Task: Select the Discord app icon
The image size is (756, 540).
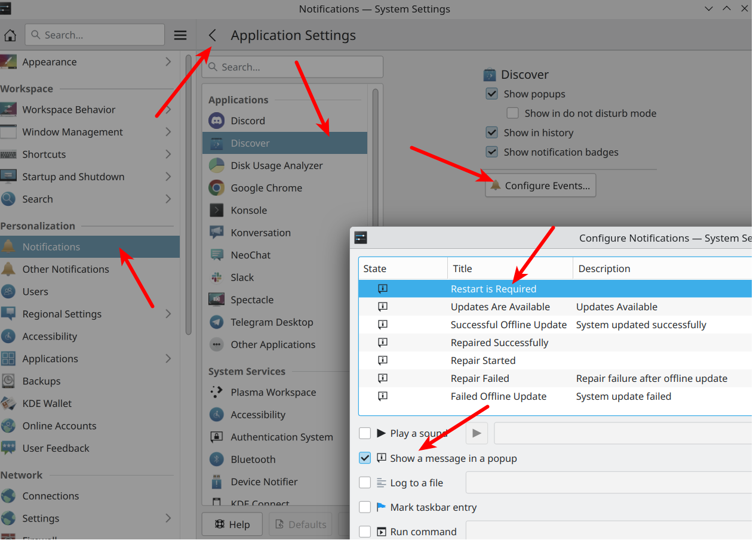Action: 216,121
